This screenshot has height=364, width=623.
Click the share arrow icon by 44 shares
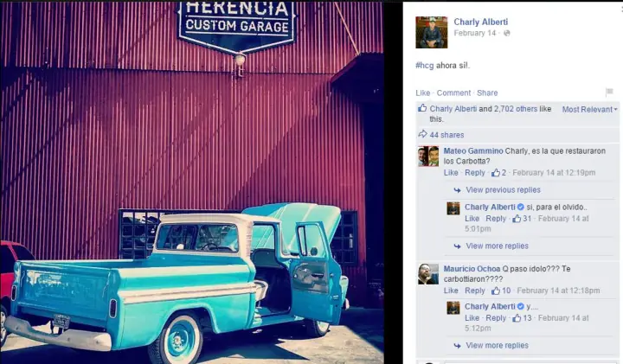point(422,134)
